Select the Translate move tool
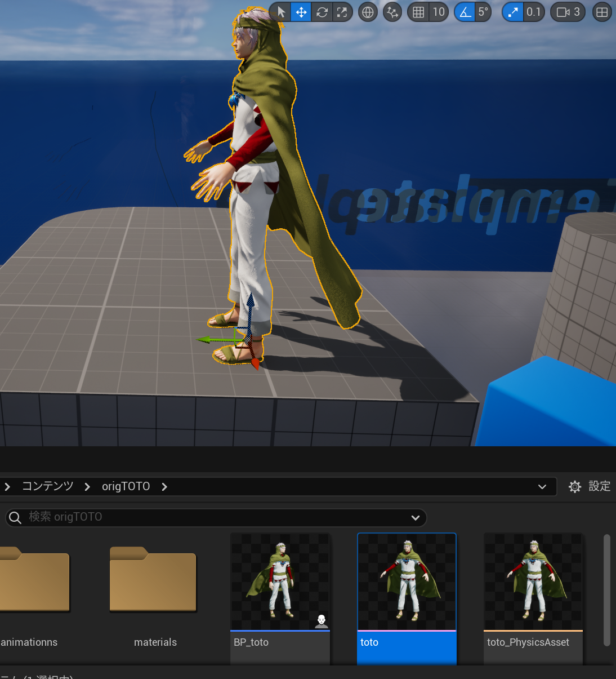The image size is (616, 679). coord(301,12)
